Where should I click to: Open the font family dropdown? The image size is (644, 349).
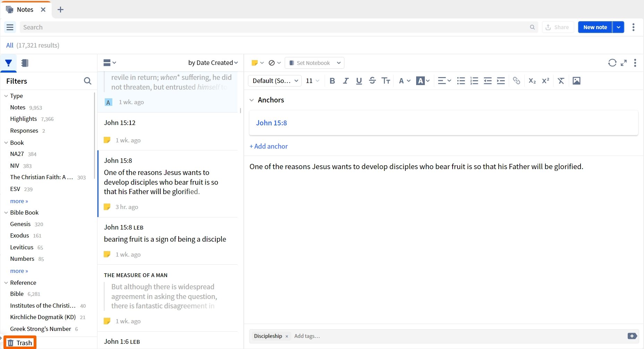coord(275,81)
